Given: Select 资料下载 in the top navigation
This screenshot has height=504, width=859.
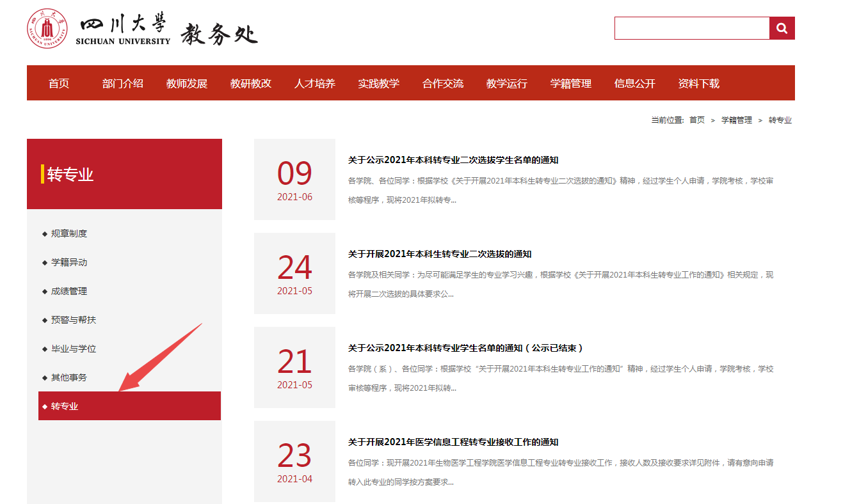Looking at the screenshot, I should 699,83.
